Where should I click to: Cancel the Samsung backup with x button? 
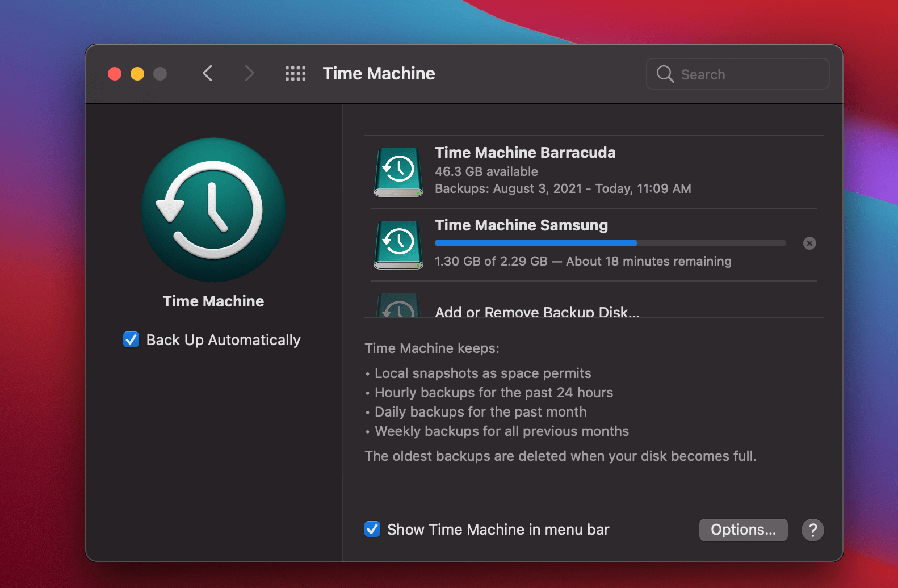tap(809, 243)
